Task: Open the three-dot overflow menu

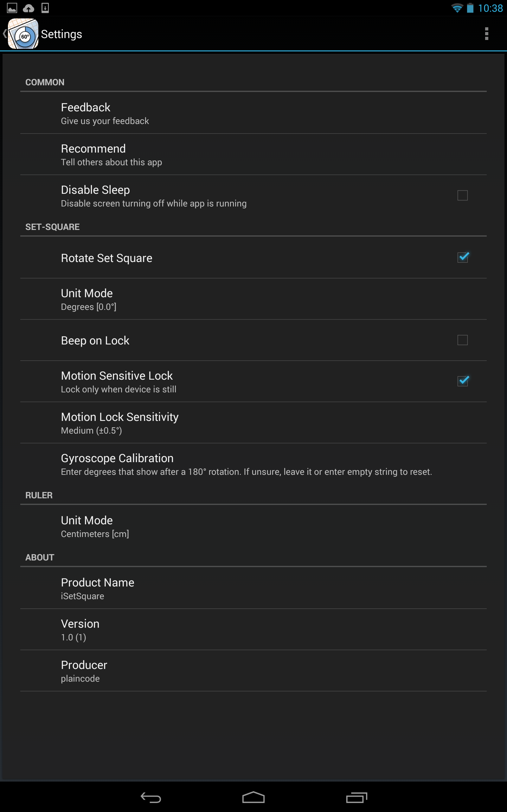Action: pos(486,34)
